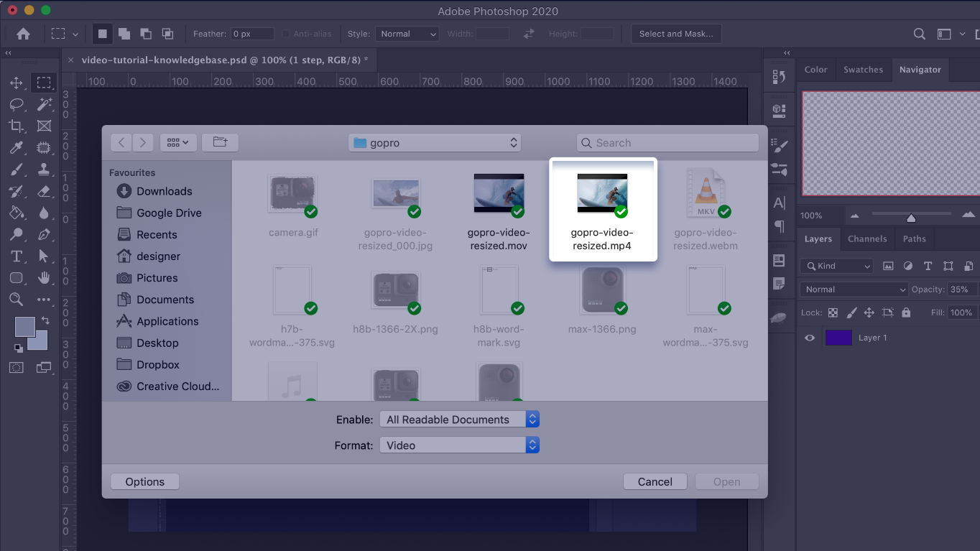Open the icon view options dropdown
This screenshot has width=980, height=551.
coord(178,142)
